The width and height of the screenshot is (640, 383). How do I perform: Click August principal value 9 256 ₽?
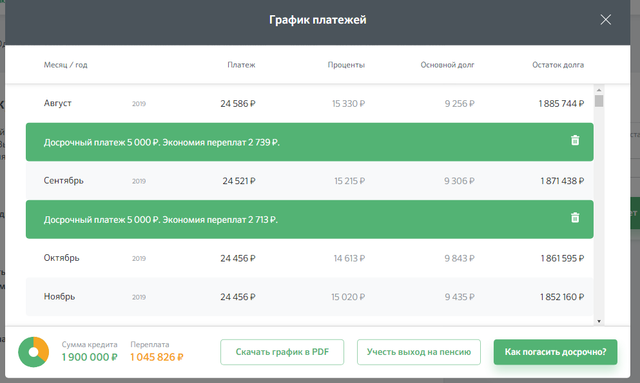(x=460, y=104)
